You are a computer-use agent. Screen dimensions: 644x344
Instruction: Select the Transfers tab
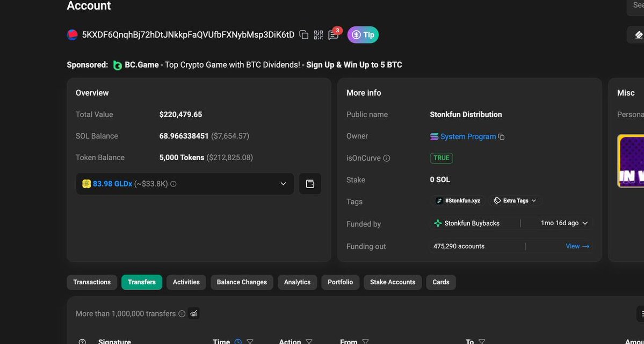point(142,282)
